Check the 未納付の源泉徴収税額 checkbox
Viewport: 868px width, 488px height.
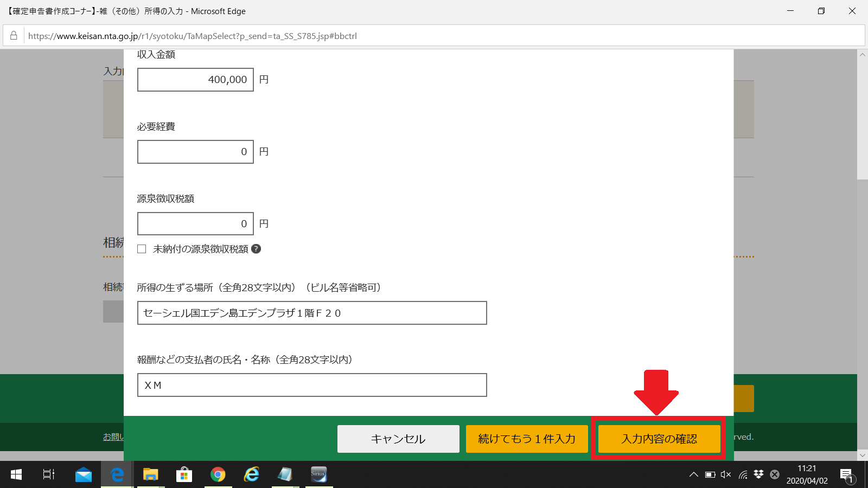click(x=142, y=249)
